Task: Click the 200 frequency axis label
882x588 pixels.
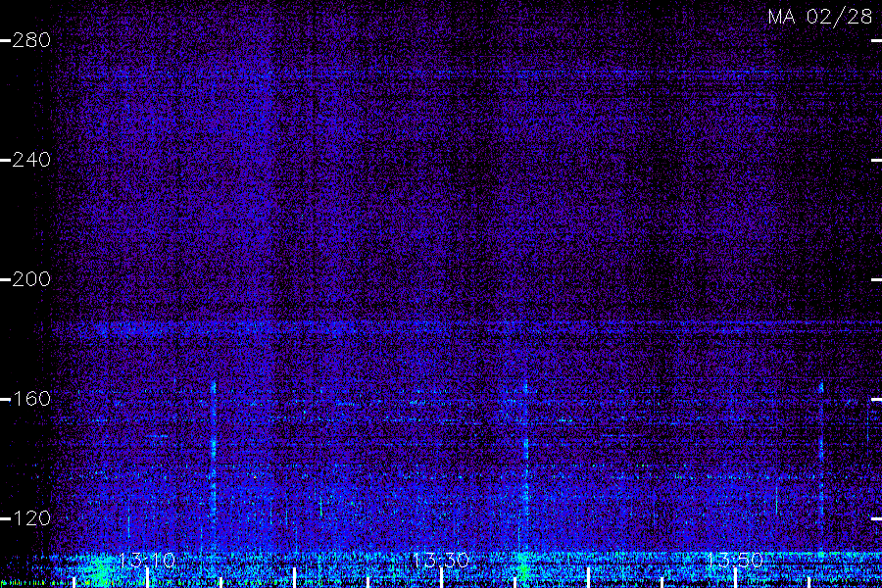Action: pyautogui.click(x=31, y=279)
